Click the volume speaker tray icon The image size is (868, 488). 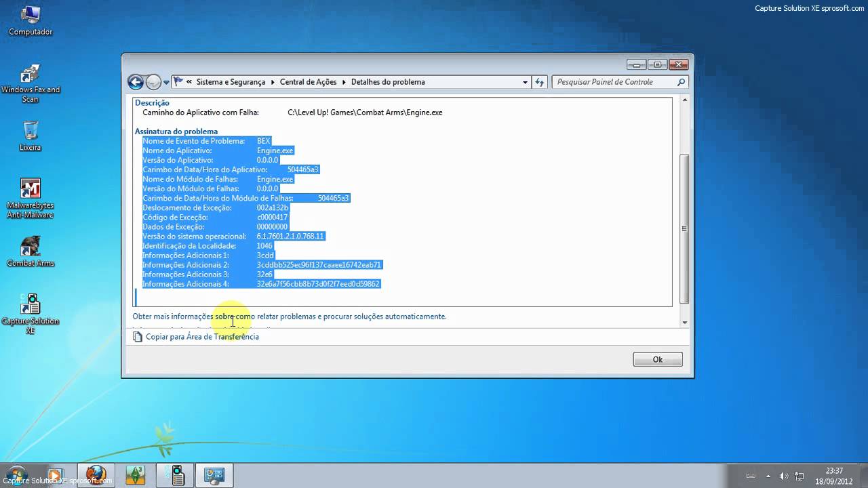(784, 475)
